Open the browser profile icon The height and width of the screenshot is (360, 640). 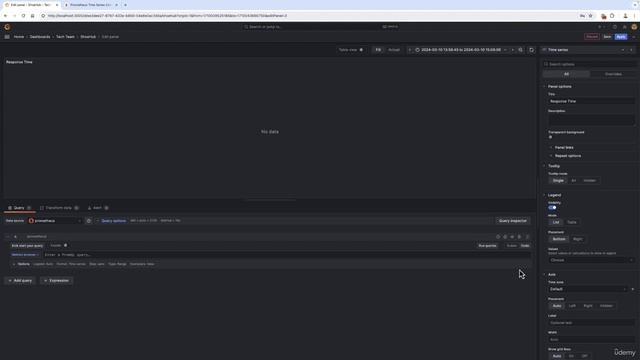(625, 16)
